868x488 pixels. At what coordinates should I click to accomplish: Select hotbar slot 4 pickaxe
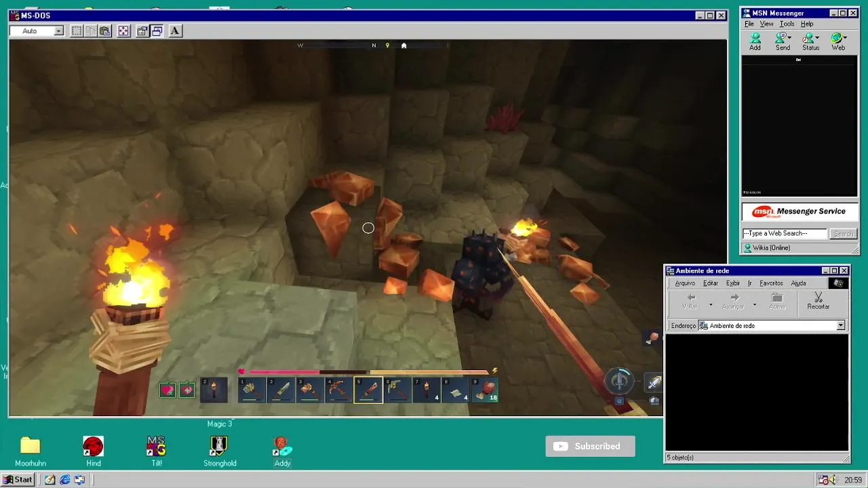[x=339, y=390]
